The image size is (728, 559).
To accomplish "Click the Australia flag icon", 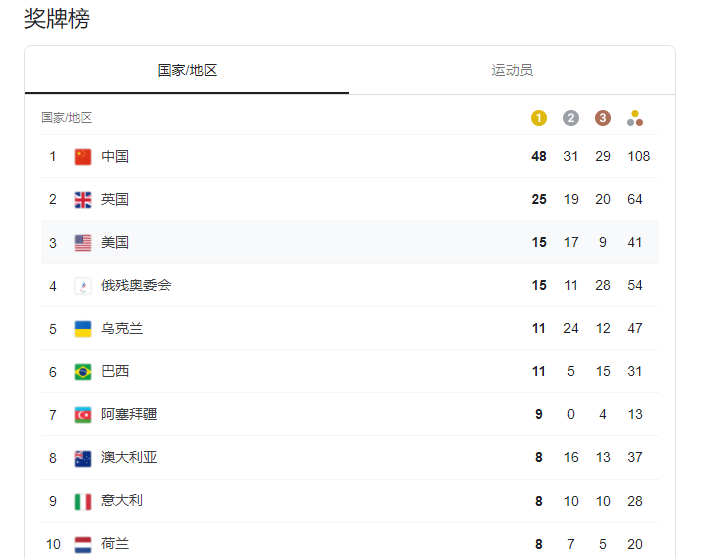I will [x=83, y=458].
